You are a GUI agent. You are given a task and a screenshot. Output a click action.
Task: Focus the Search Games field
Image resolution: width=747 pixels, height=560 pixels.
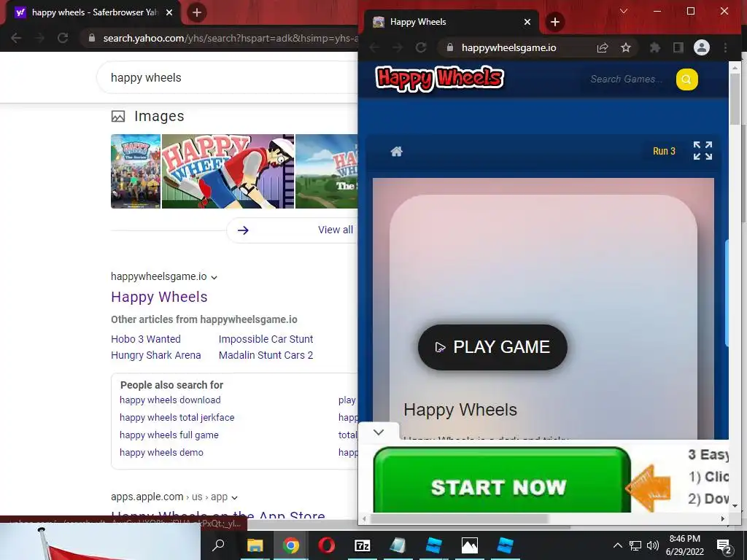click(627, 79)
